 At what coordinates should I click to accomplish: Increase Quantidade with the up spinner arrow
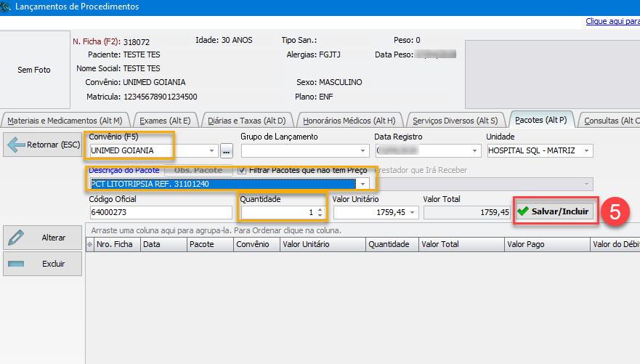320,209
